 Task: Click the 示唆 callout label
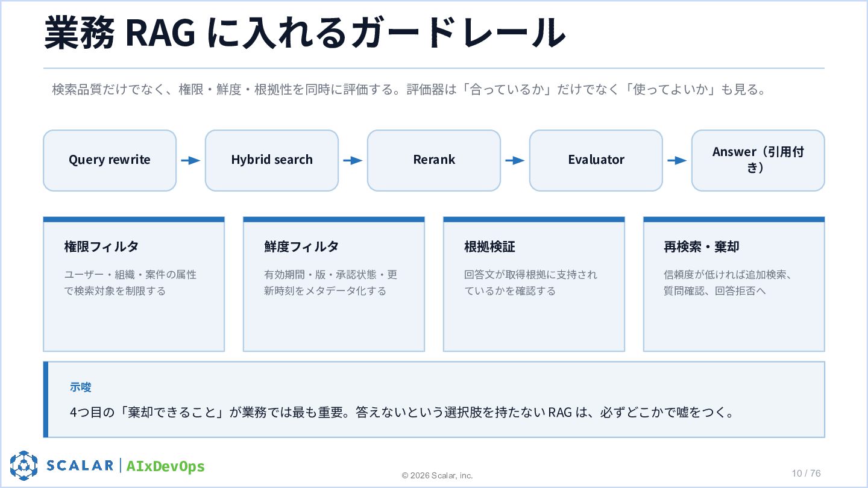[x=81, y=387]
